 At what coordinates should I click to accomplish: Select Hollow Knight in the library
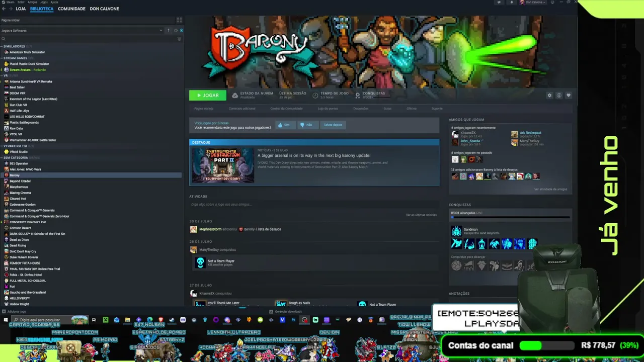click(x=19, y=304)
